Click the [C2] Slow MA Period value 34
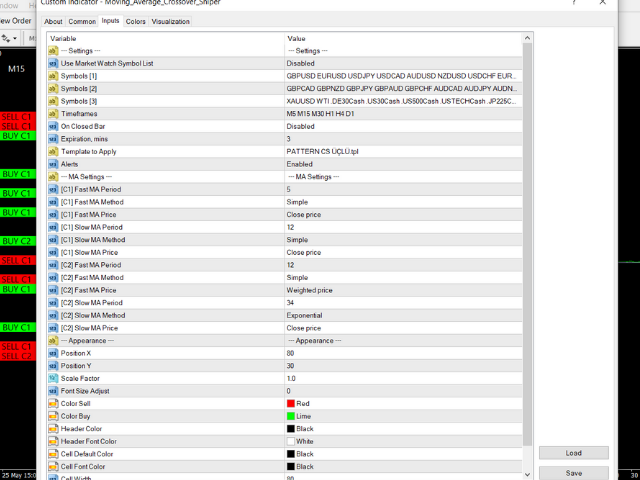This screenshot has height=480, width=640. [x=403, y=303]
